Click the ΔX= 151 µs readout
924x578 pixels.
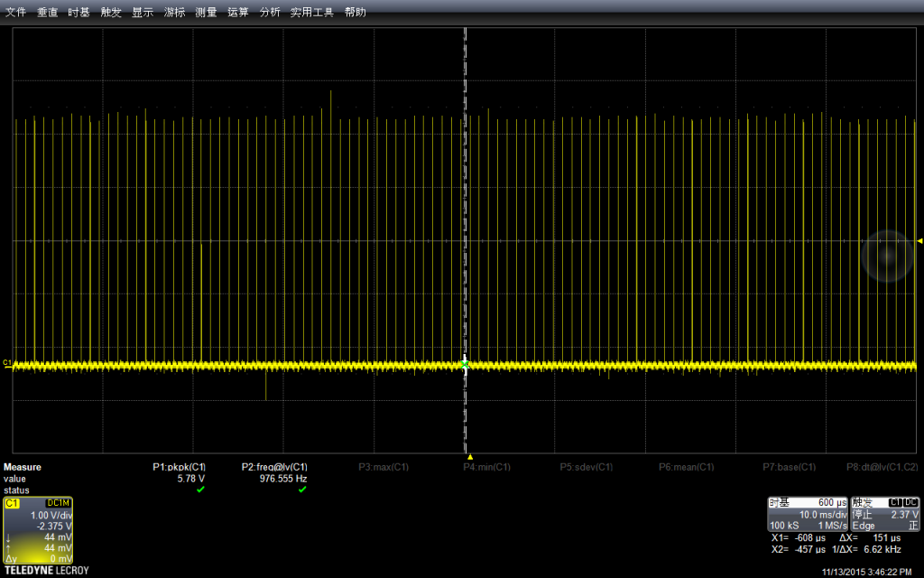click(x=870, y=538)
